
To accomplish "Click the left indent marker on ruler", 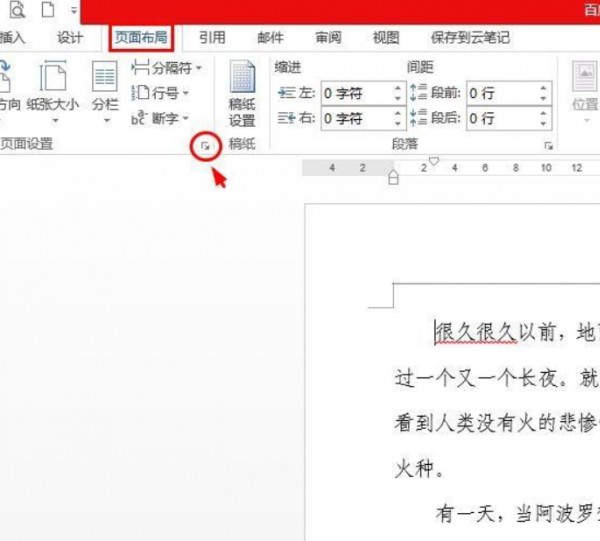I will tap(393, 178).
